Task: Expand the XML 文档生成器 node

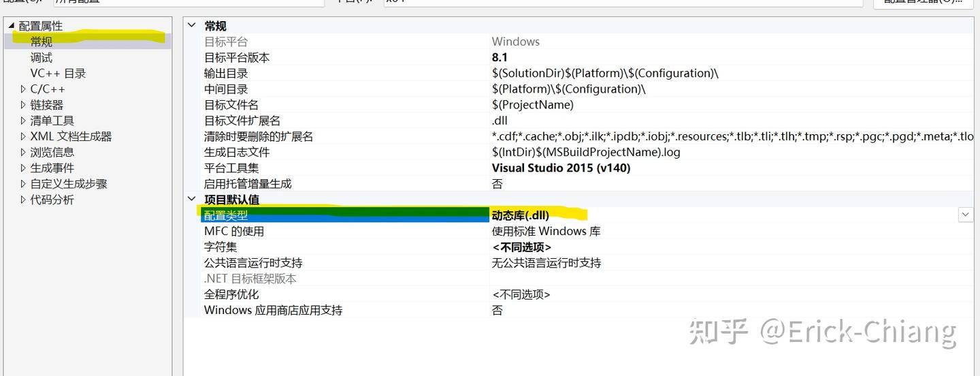Action: click(23, 136)
